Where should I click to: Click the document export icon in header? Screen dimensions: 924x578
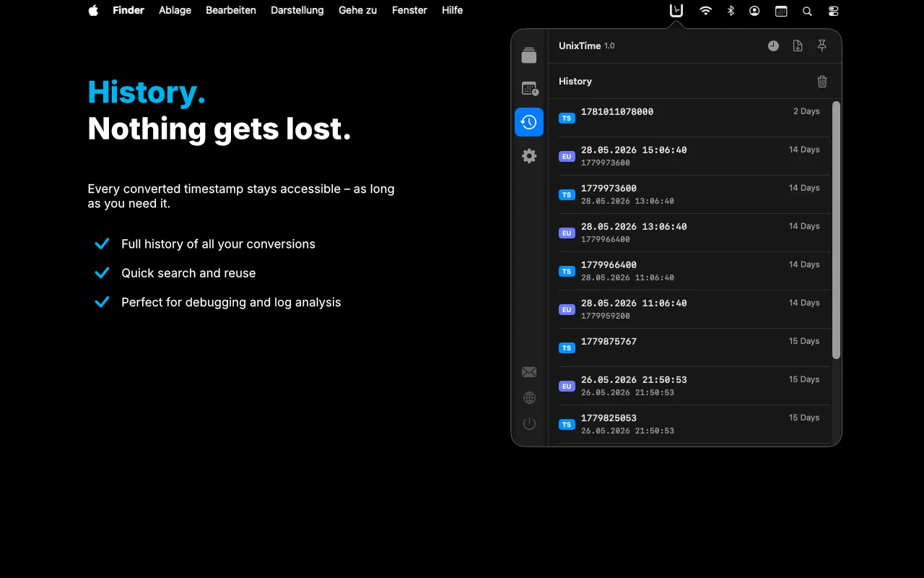click(x=798, y=46)
